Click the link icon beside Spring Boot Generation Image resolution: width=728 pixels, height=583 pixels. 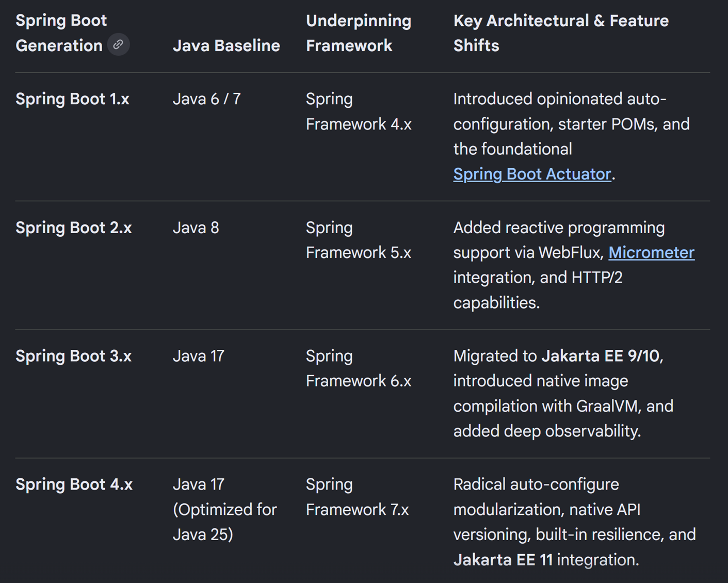point(118,45)
